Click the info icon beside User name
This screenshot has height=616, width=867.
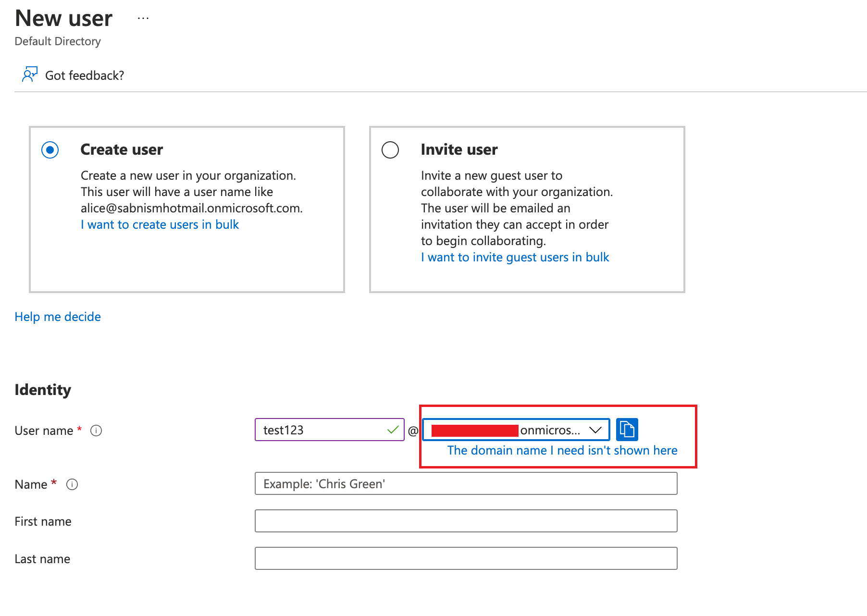96,431
